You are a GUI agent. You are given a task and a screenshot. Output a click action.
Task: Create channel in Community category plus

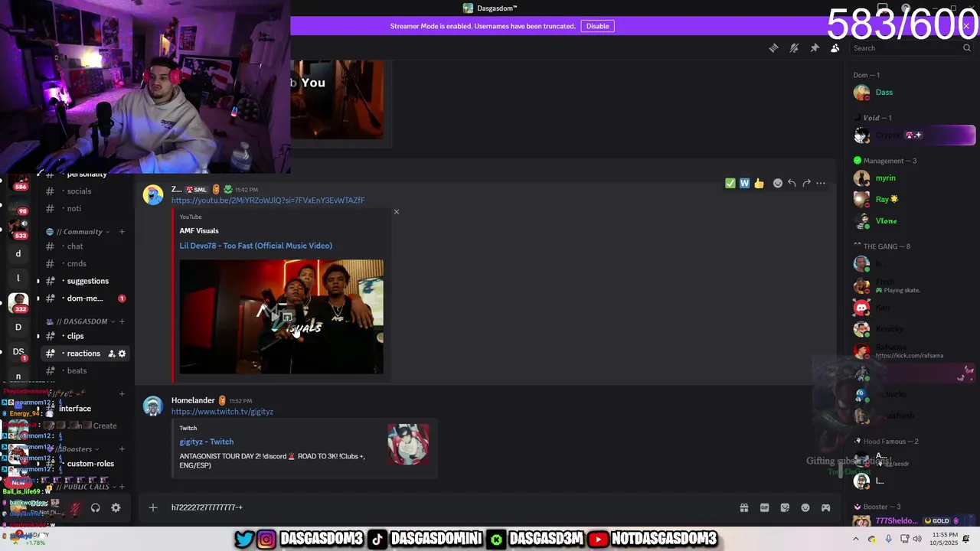122,232
